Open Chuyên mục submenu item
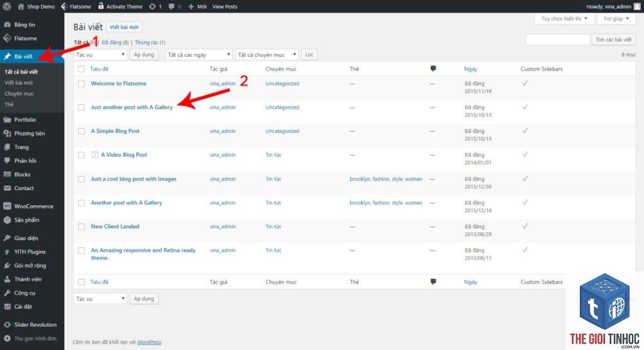This screenshot has height=350, width=644. pos(19,94)
